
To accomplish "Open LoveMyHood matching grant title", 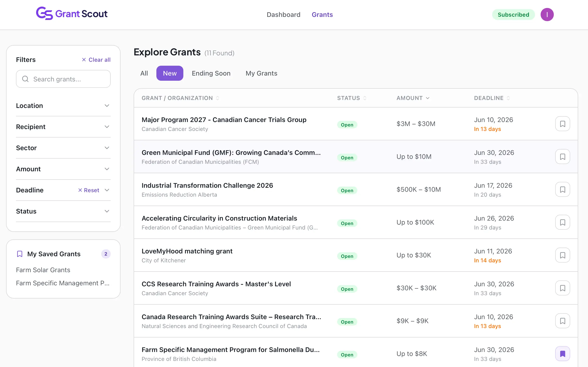I will (187, 251).
